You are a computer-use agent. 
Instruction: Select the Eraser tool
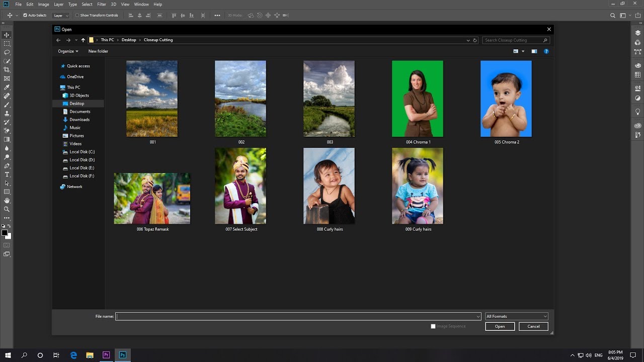tap(7, 131)
